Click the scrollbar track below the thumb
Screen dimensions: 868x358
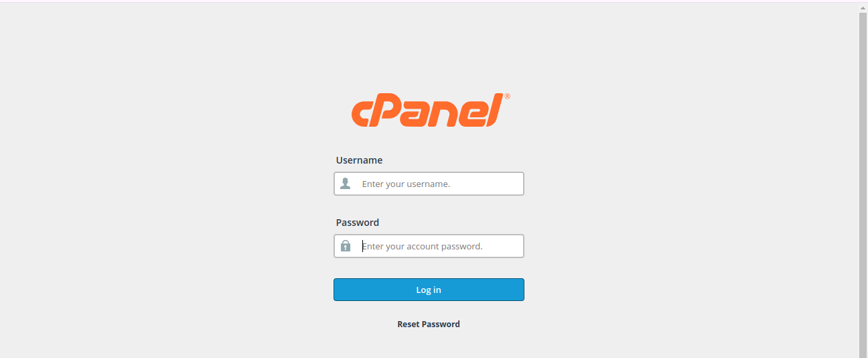tap(863, 354)
